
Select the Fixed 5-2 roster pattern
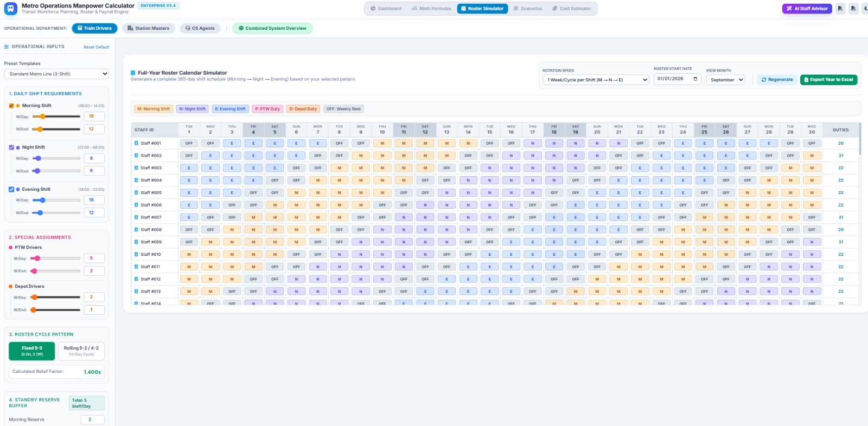(x=32, y=351)
